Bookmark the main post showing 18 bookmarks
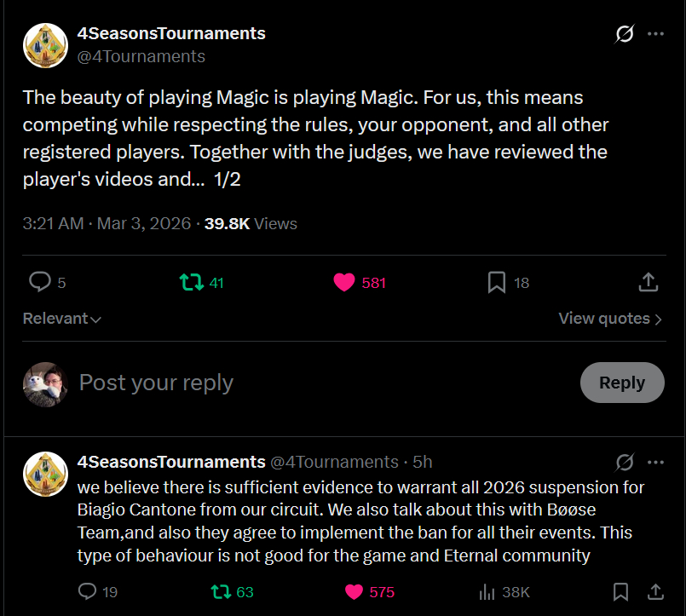The image size is (686, 616). (x=497, y=282)
